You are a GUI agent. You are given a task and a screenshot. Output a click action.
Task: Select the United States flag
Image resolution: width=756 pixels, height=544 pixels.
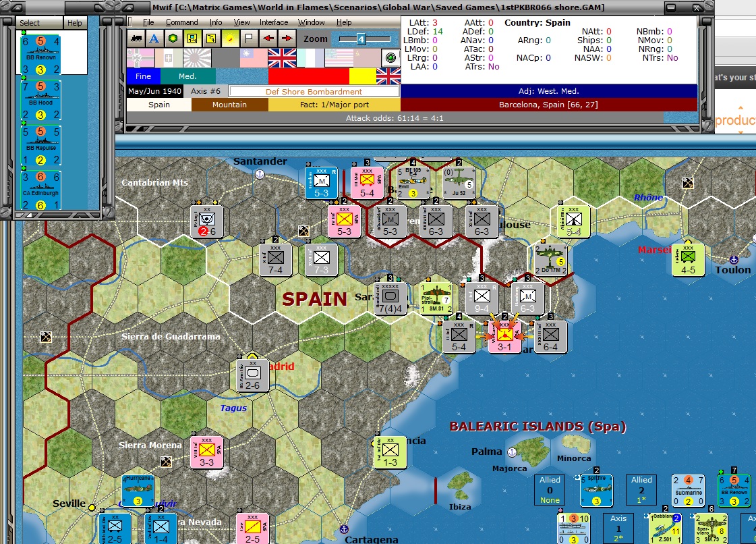click(x=339, y=58)
